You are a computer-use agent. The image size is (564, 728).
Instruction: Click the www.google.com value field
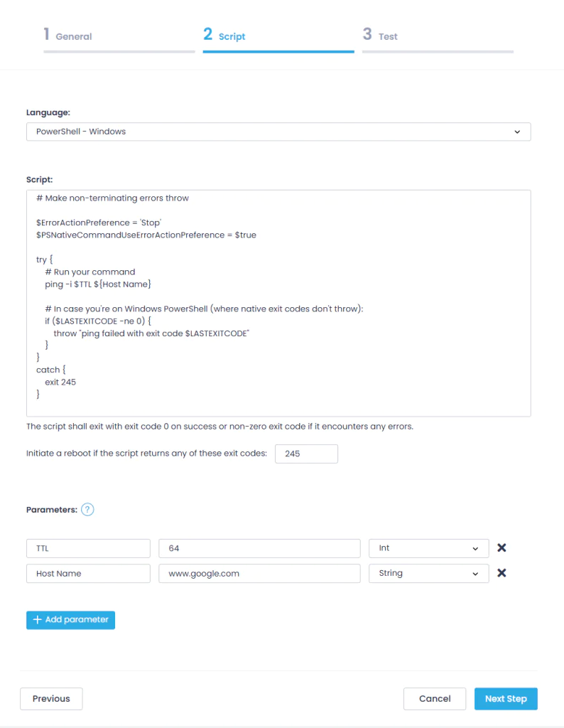coord(259,573)
